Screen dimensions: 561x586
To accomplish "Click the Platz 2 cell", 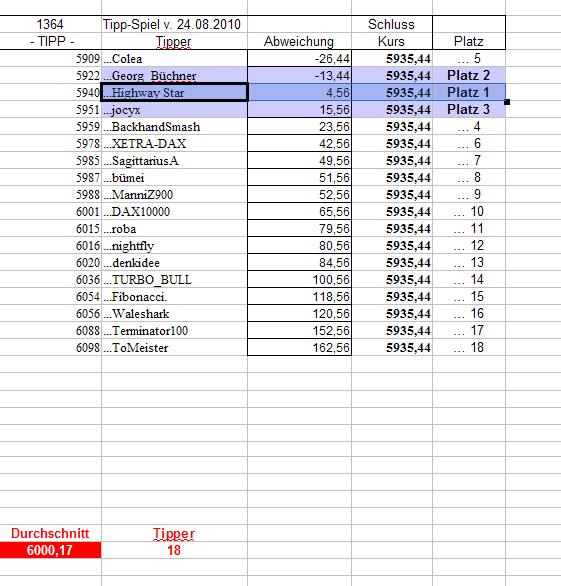I will point(469,75).
